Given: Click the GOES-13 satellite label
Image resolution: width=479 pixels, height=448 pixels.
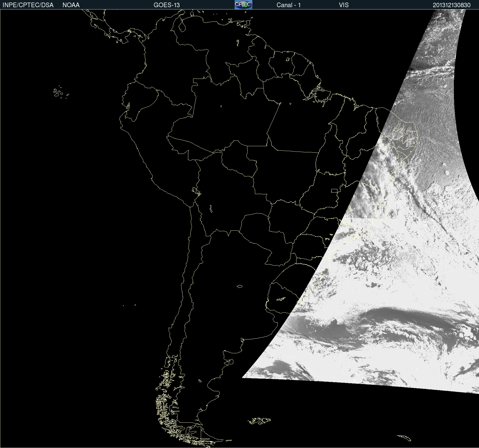Looking at the screenshot, I should point(167,5).
